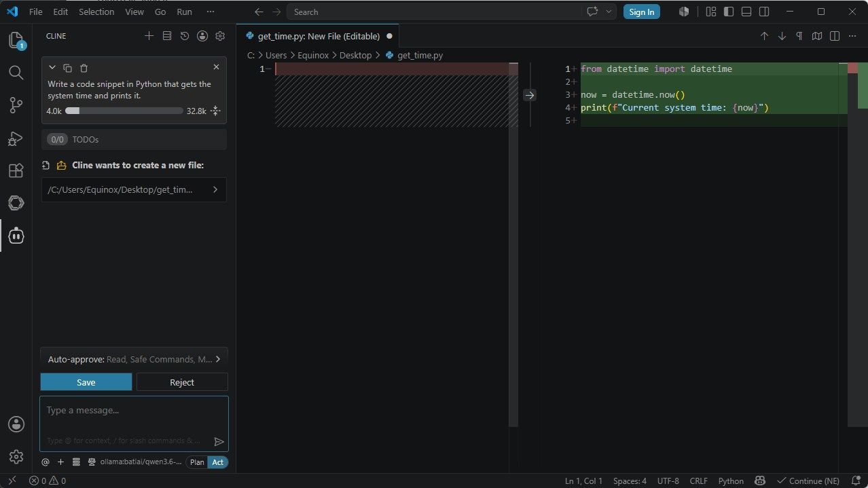Change CRLF line ending setting
Viewport: 868px width, 488px height.
[698, 481]
